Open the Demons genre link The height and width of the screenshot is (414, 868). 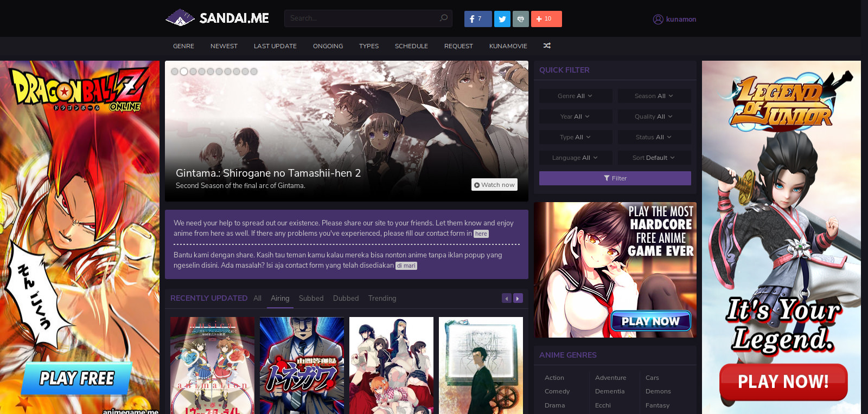[x=658, y=391]
